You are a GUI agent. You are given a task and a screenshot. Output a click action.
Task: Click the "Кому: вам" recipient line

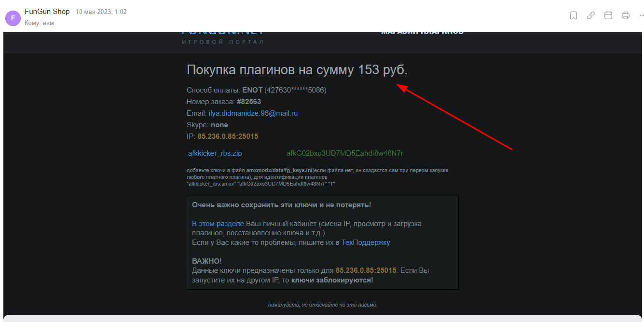[40, 23]
